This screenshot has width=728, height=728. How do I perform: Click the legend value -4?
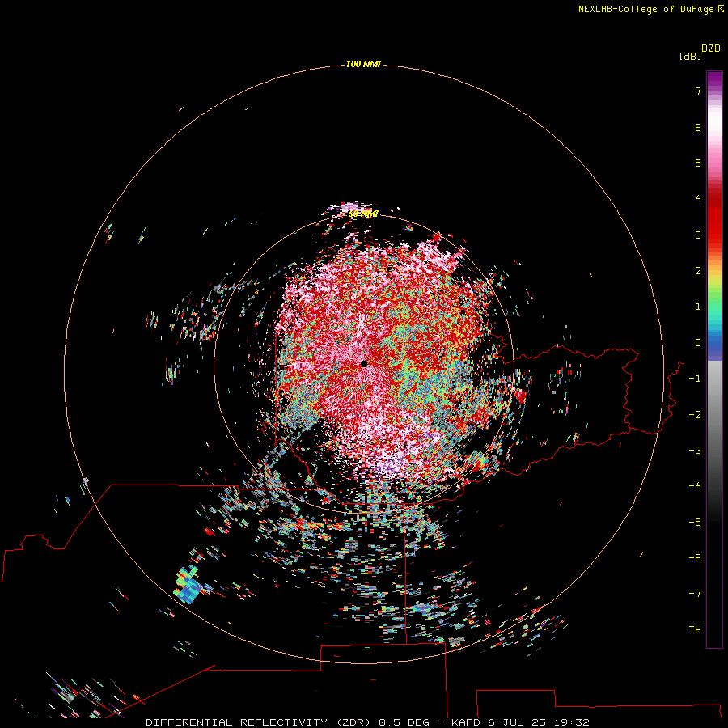pos(695,486)
